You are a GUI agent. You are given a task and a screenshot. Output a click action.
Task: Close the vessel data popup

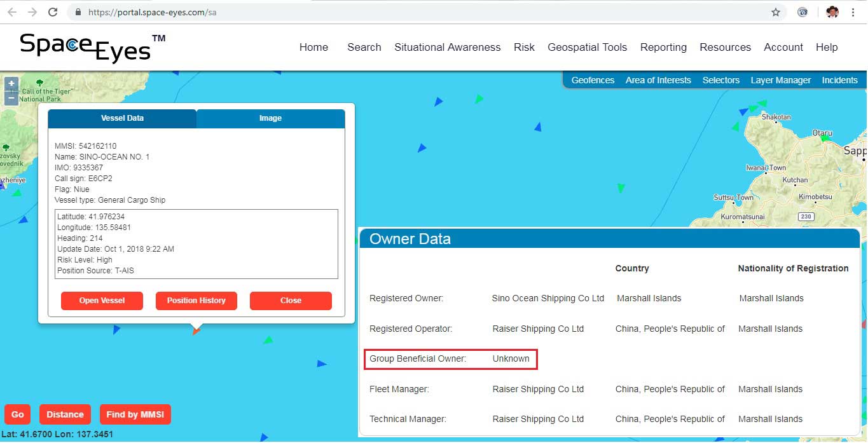pos(291,301)
